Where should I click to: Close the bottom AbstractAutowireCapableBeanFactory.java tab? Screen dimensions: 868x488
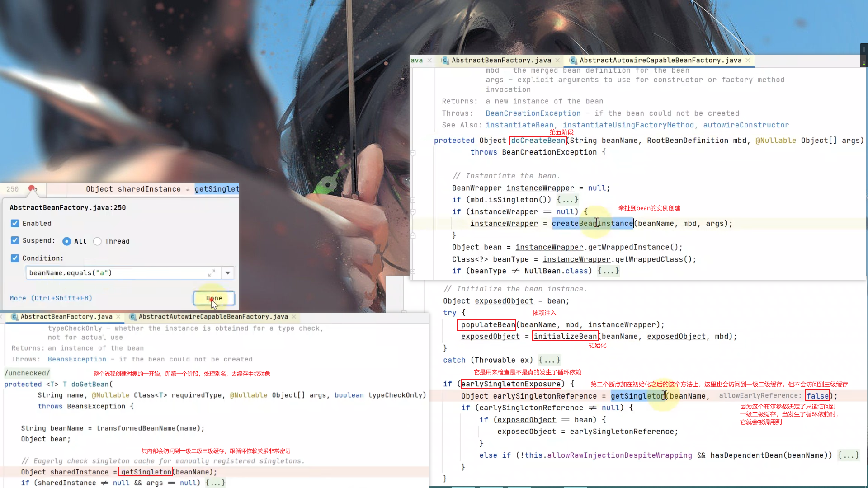point(294,317)
